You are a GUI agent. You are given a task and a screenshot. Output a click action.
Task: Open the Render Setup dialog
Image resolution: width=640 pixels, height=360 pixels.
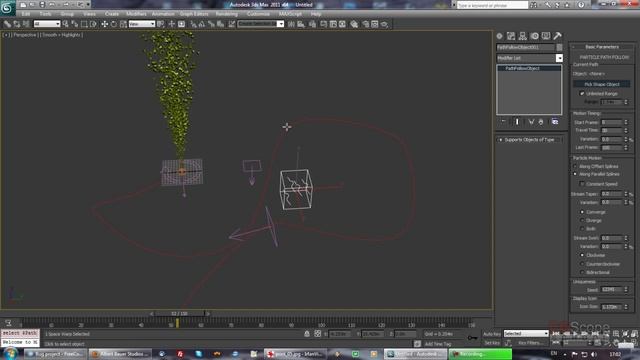[x=365, y=24]
